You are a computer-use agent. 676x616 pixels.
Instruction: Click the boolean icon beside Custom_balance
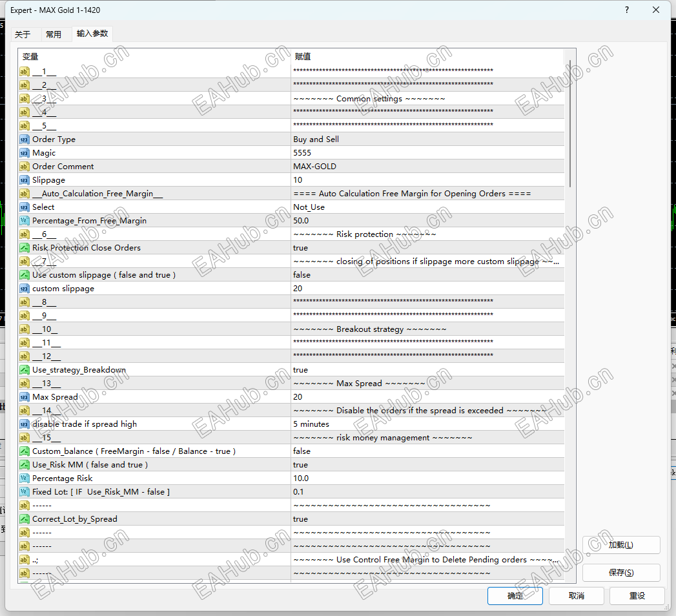(x=25, y=451)
